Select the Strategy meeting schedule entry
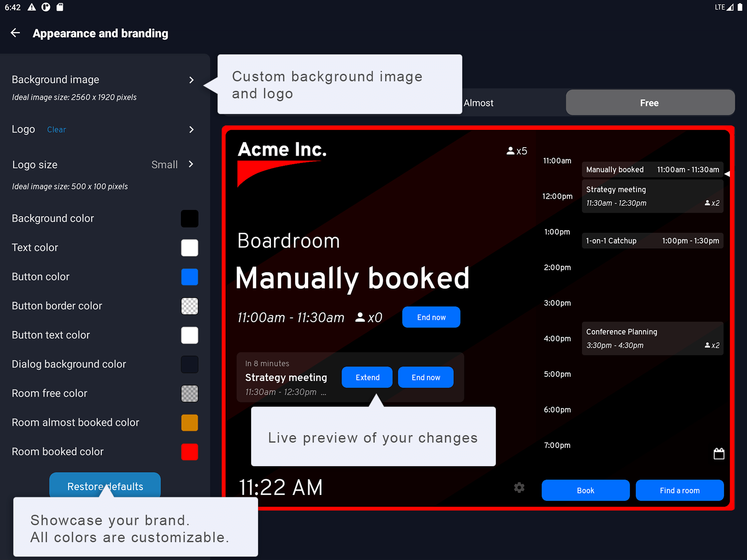Screen dimensions: 747x560 652,196
